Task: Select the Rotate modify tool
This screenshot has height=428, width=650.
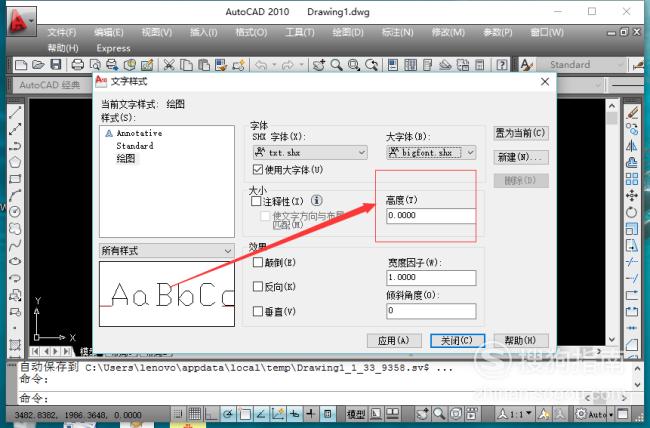Action: click(632, 212)
